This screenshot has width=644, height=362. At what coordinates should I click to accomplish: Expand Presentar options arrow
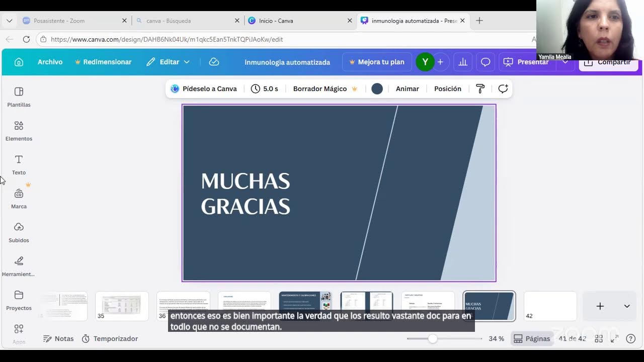coord(566,62)
